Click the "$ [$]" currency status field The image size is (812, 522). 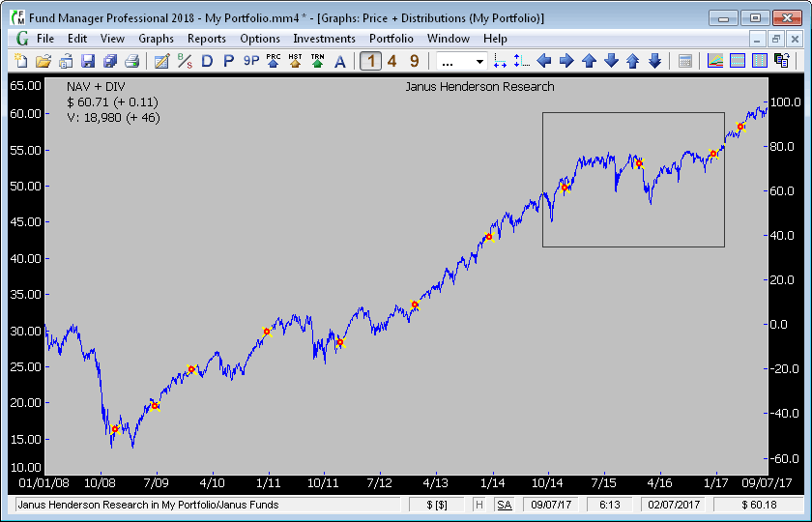click(x=437, y=505)
